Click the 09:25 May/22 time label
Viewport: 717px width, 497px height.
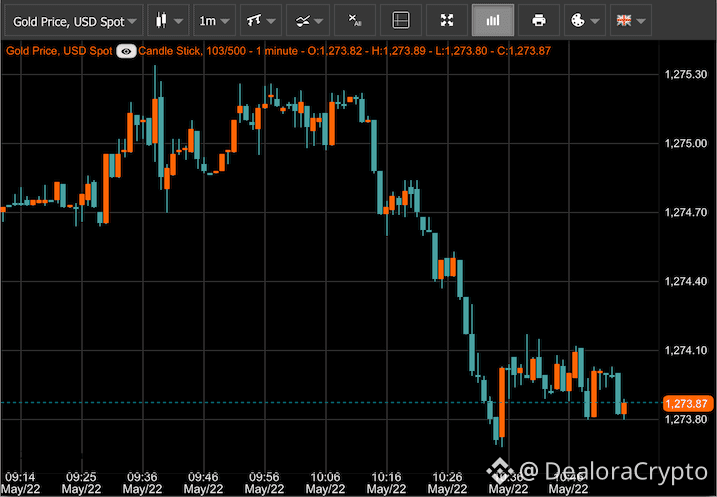pyautogui.click(x=81, y=483)
